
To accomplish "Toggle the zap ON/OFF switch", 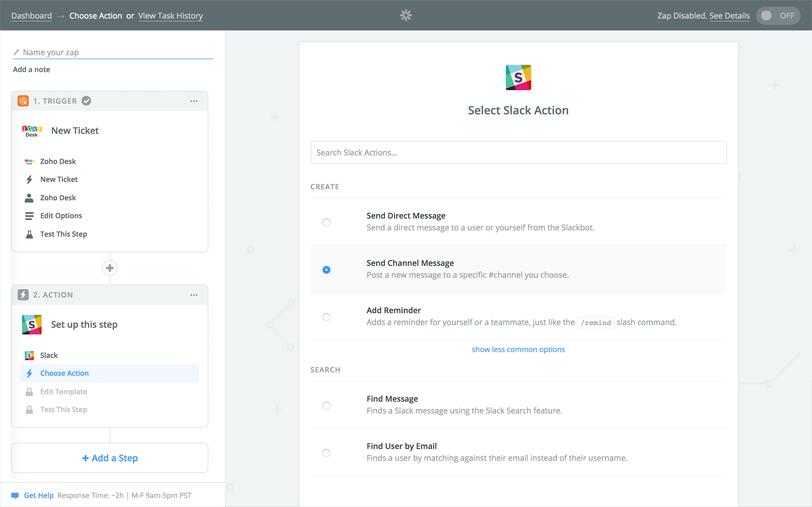I will tap(778, 16).
